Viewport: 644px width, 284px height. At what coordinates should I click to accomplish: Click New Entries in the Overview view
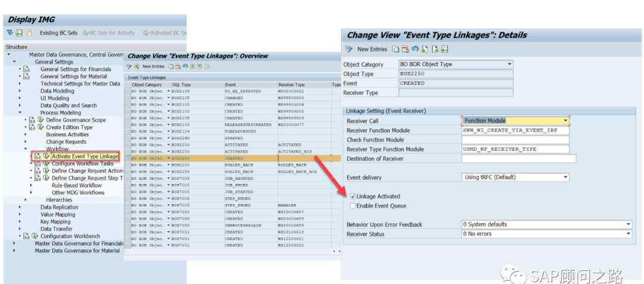(153, 67)
